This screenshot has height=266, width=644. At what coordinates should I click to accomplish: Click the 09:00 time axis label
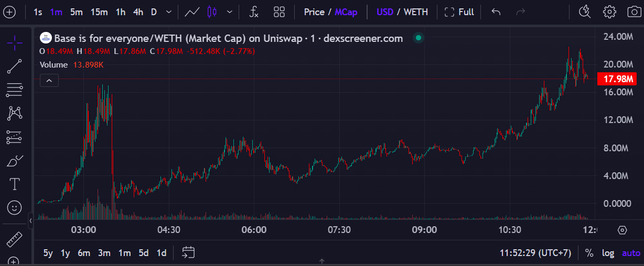coord(424,230)
